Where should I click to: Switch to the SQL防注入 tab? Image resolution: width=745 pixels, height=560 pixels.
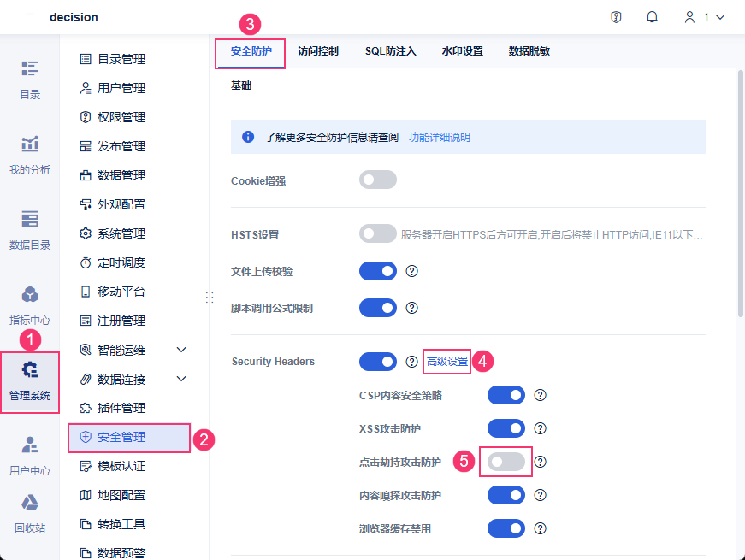click(390, 51)
